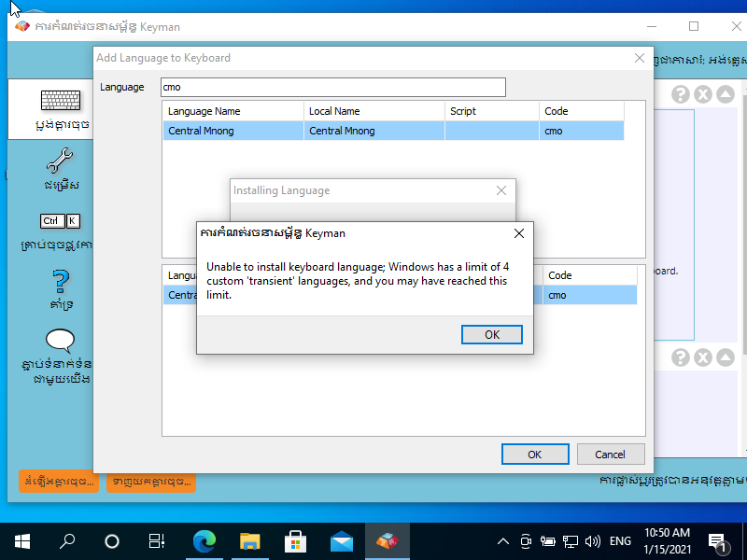Select the cmo code cell in lower list

pos(590,295)
